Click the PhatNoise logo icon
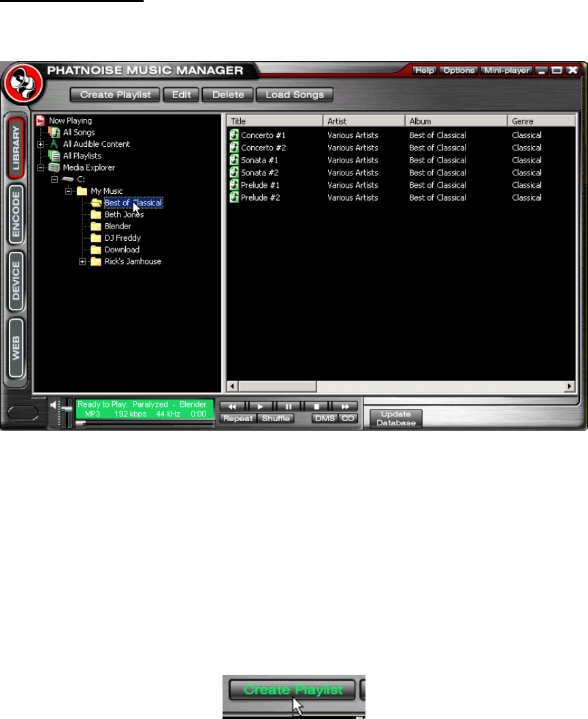 pos(23,84)
